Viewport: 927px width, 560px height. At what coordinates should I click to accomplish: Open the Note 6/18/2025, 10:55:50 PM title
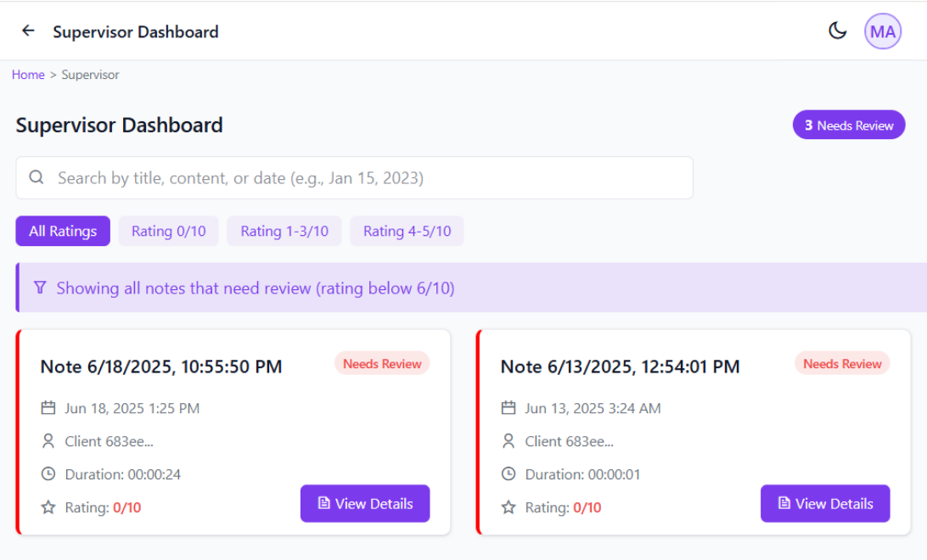160,367
